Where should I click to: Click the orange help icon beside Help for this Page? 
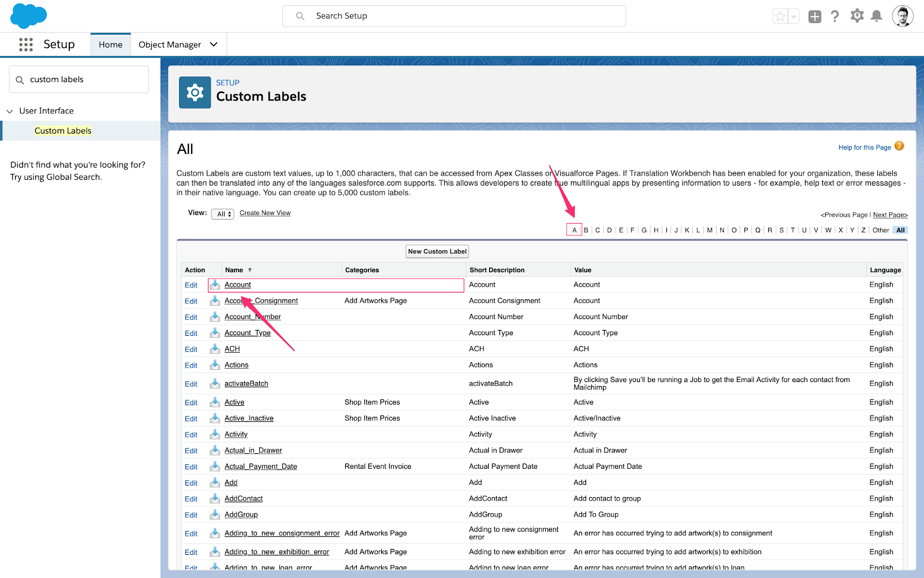(899, 146)
